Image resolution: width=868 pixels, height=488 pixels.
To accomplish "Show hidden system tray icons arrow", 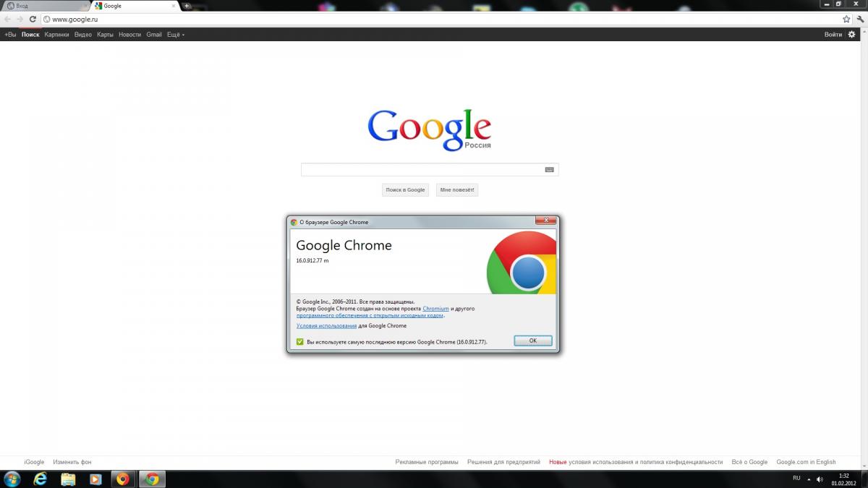I will 809,479.
